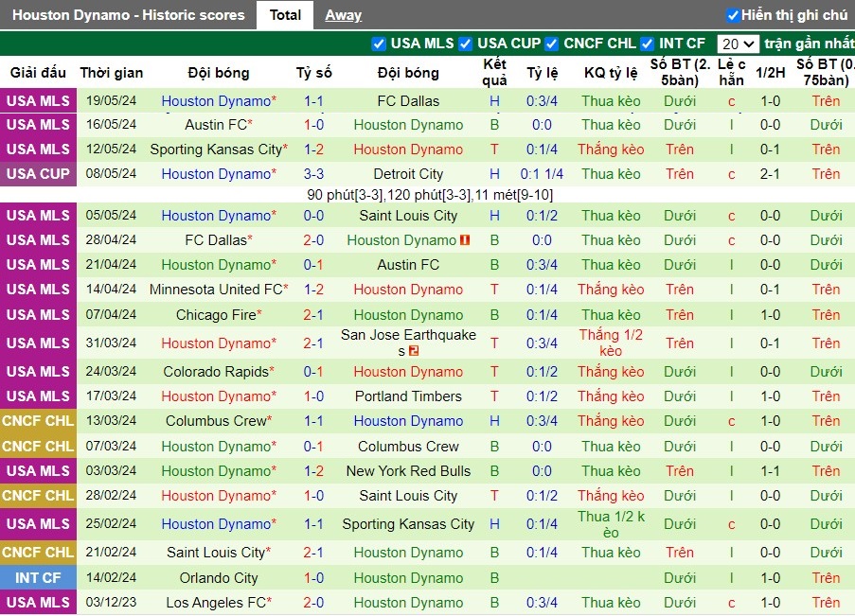
Task: Toggle the Hiển thị ghi chú checkbox
Action: pyautogui.click(x=733, y=15)
